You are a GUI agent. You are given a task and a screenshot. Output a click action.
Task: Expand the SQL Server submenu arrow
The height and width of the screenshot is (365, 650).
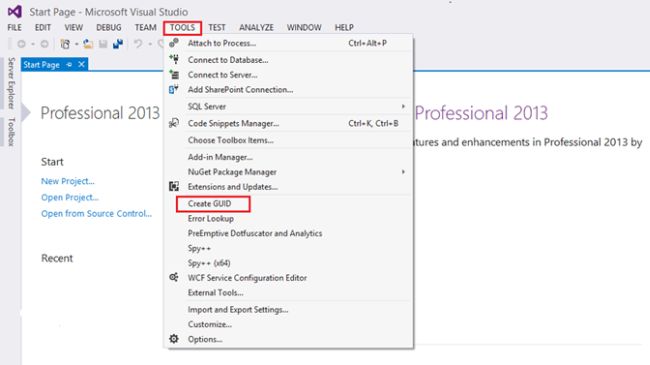click(403, 106)
